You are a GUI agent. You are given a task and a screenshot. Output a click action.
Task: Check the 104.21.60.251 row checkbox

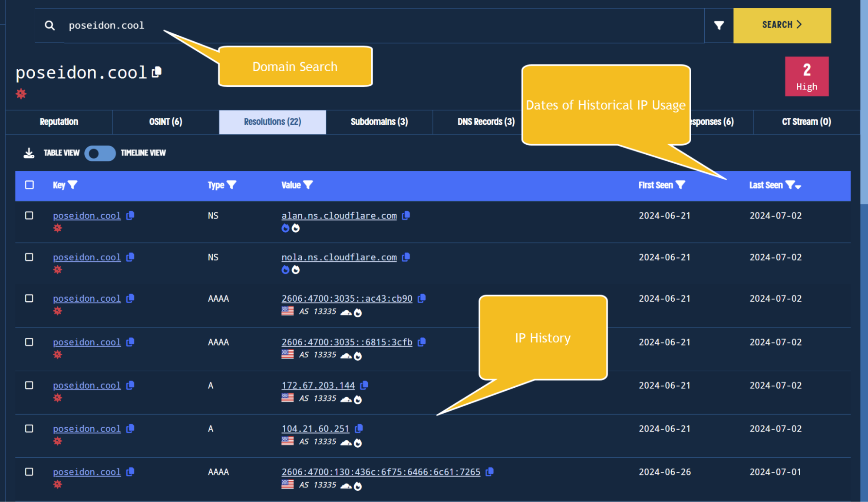(x=29, y=429)
